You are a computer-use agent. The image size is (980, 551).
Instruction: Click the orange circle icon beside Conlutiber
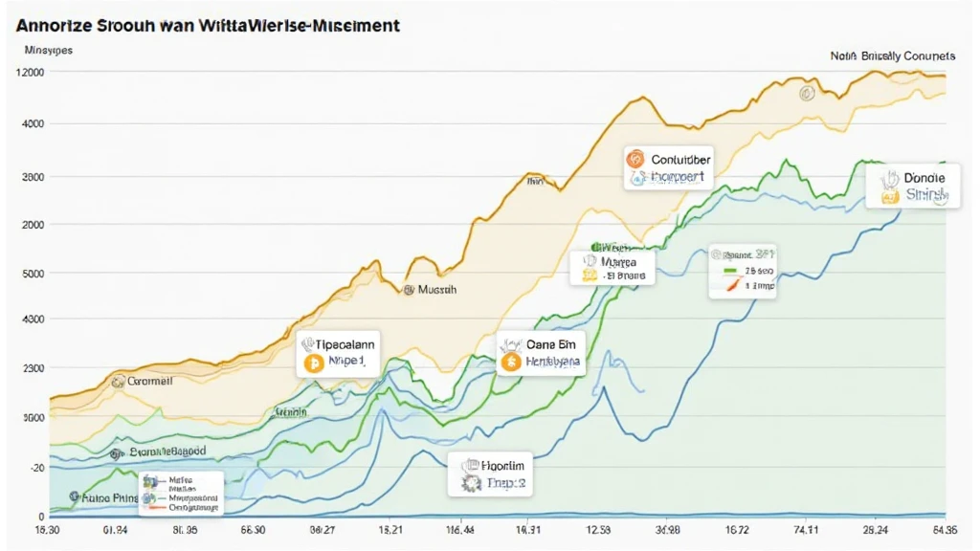(x=635, y=159)
